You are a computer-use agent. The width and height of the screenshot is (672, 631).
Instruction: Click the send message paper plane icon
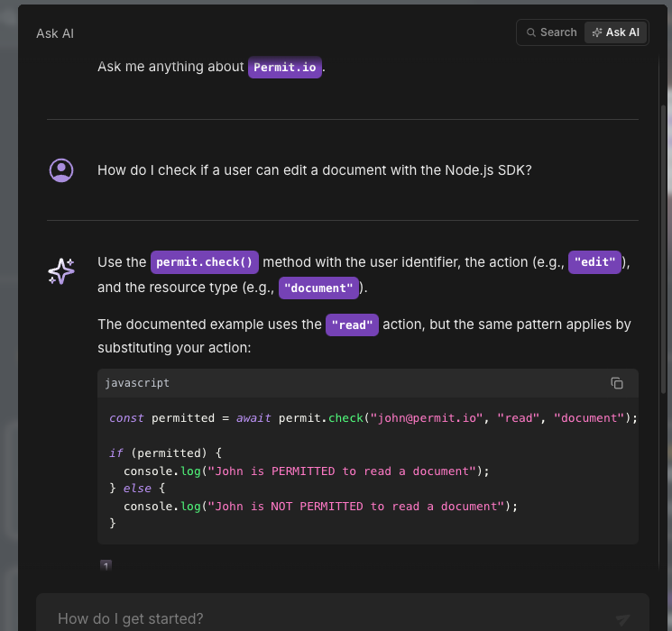[622, 619]
